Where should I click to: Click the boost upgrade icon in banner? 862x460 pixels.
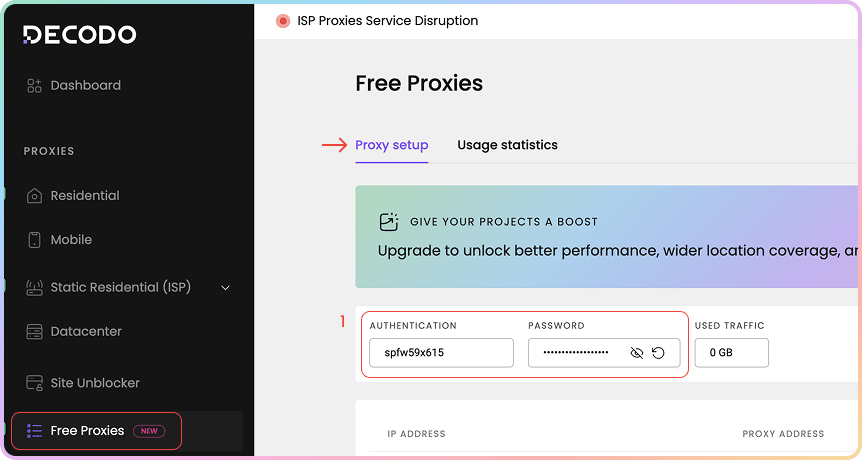(x=389, y=222)
